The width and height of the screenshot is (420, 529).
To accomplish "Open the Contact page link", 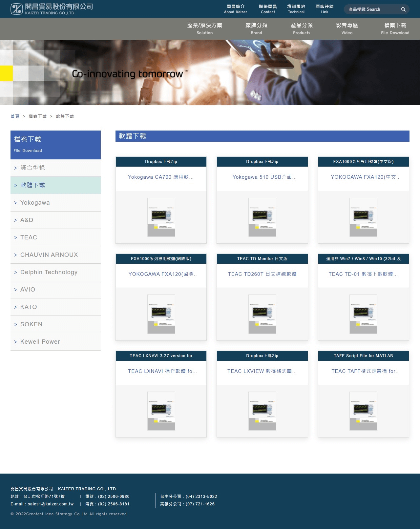I will (268, 9).
